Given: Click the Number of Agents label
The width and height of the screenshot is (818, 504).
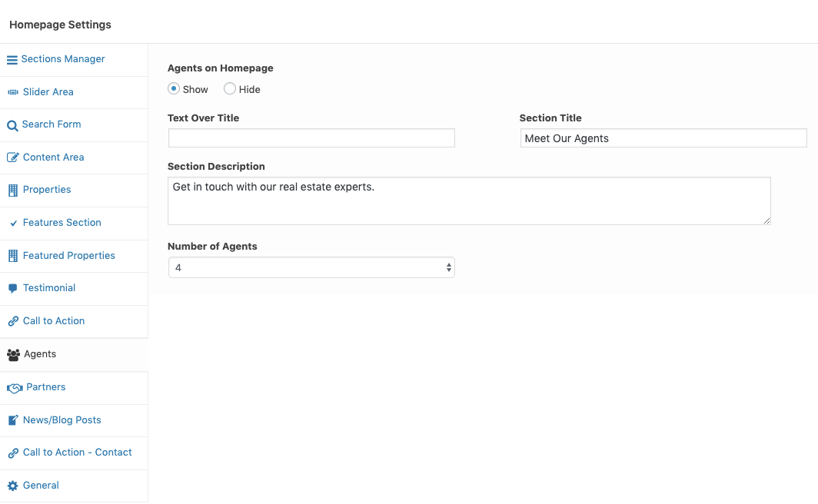Looking at the screenshot, I should pos(212,247).
